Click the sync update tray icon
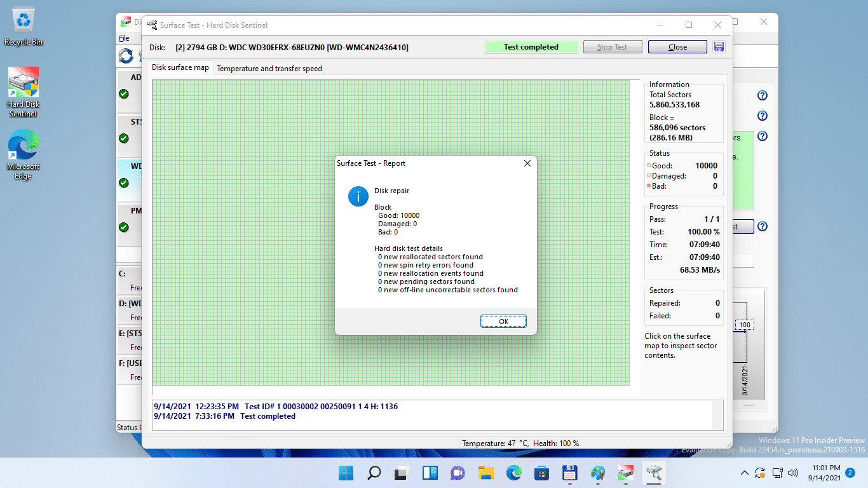This screenshot has width=868, height=488. click(760, 473)
